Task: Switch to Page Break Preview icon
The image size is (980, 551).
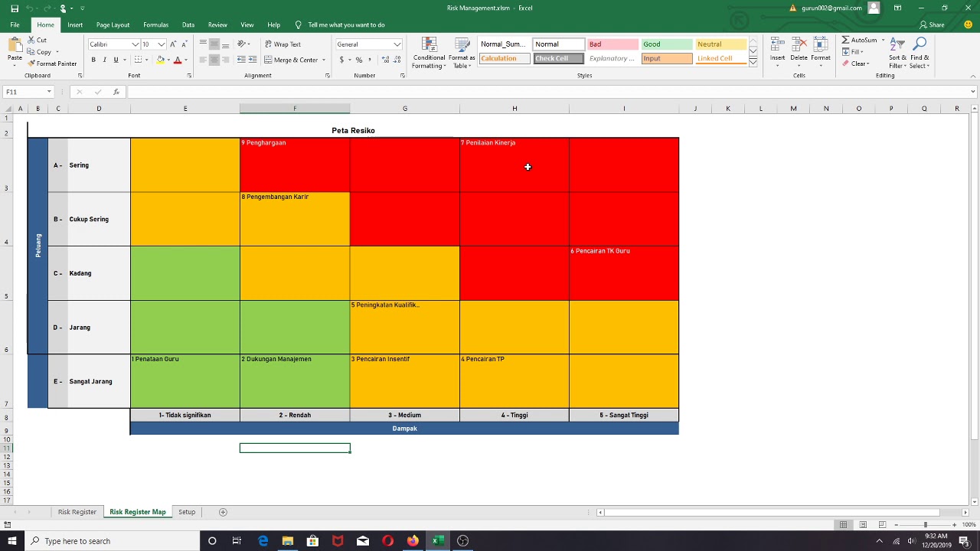Action: (882, 524)
